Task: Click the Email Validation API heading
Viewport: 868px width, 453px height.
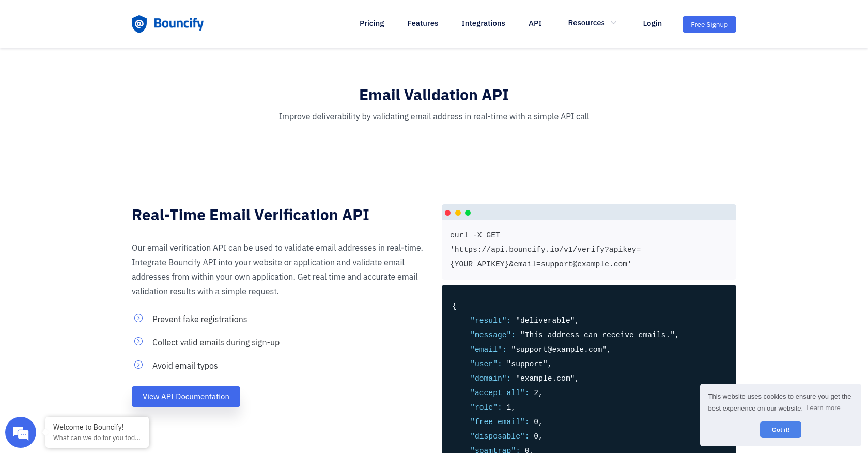Action: pos(434,95)
